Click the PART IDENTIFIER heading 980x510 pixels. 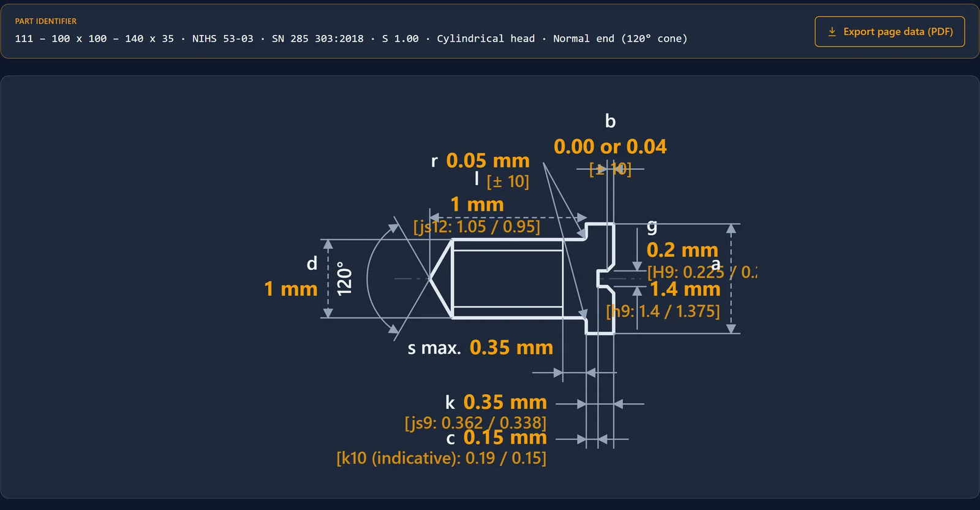click(x=46, y=21)
